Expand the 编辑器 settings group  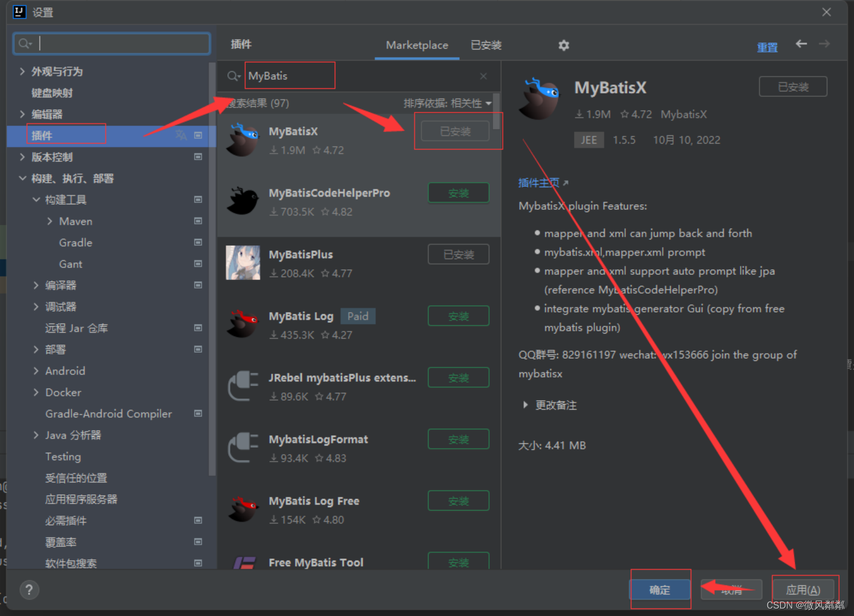pyautogui.click(x=22, y=114)
